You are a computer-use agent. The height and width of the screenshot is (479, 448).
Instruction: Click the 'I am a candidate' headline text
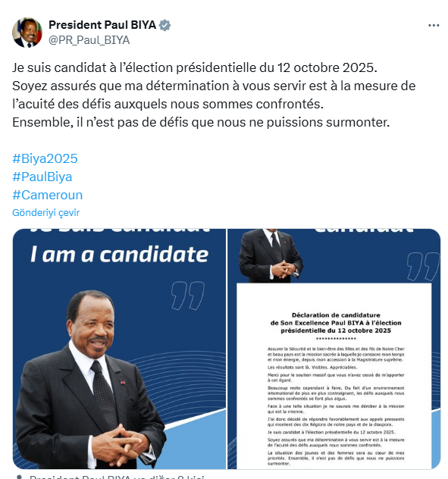pos(119,254)
